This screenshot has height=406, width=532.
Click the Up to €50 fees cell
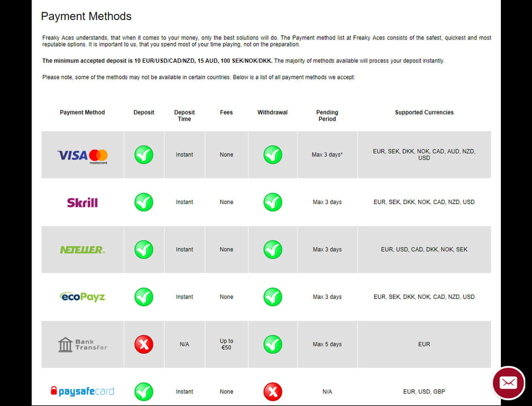226,344
